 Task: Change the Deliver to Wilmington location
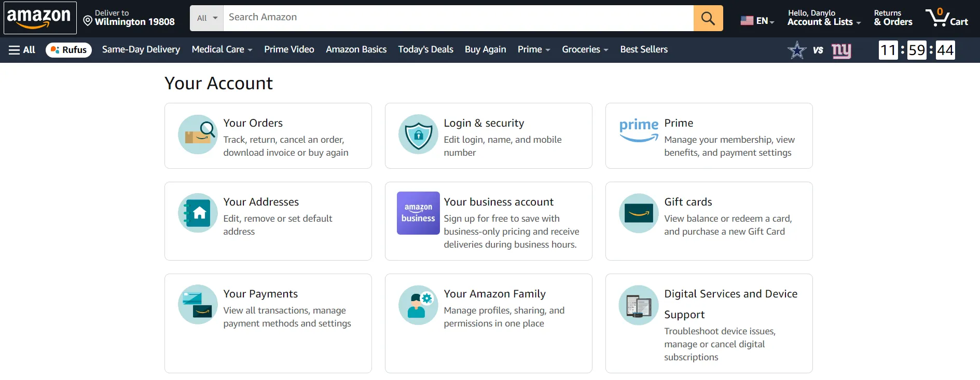[129, 18]
